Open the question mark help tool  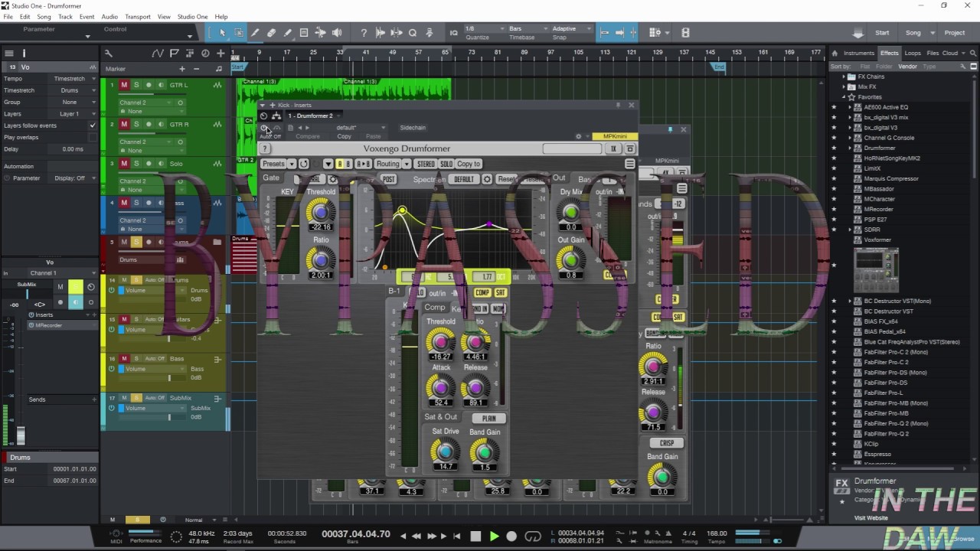[x=364, y=33]
